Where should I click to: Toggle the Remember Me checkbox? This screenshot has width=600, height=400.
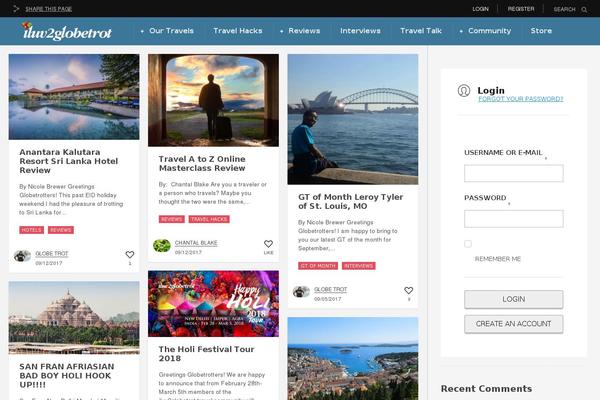point(468,244)
